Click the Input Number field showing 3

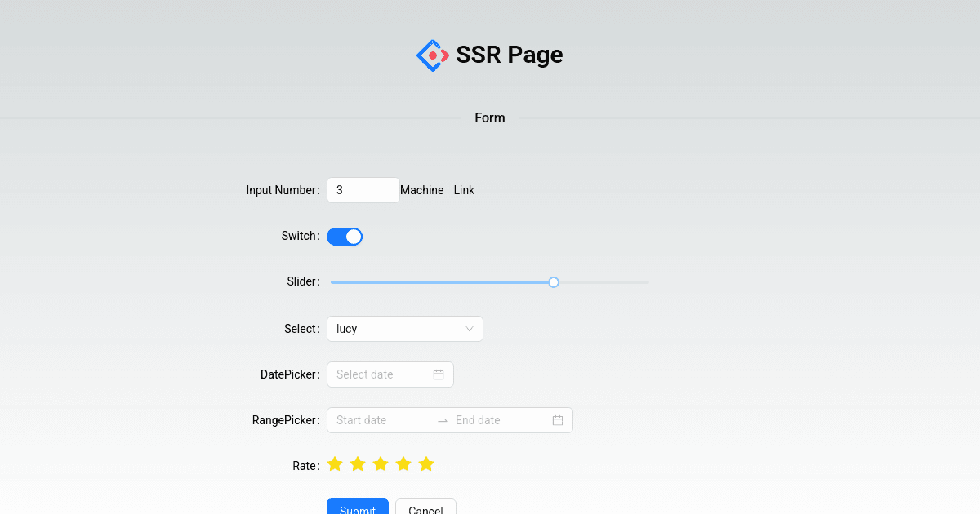[363, 189]
